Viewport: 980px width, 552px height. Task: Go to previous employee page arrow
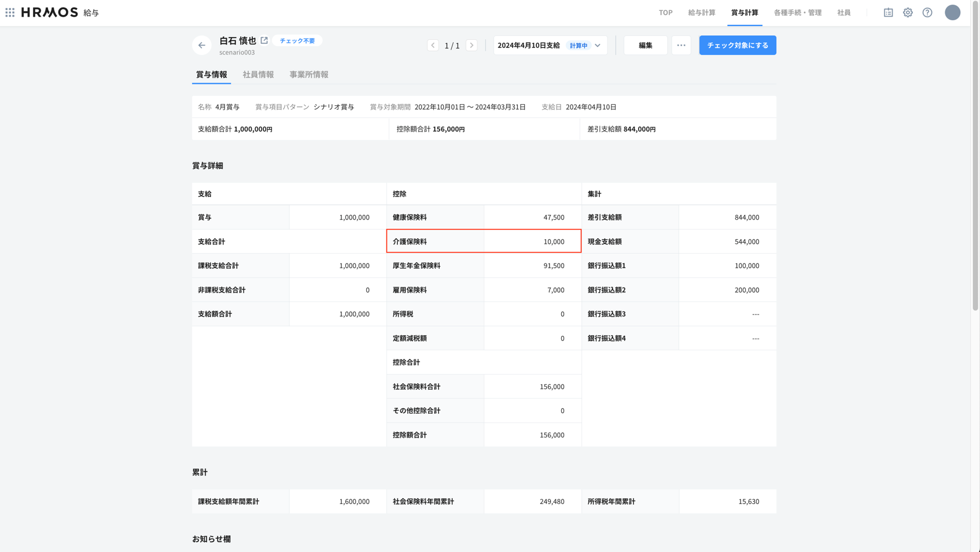pyautogui.click(x=433, y=45)
